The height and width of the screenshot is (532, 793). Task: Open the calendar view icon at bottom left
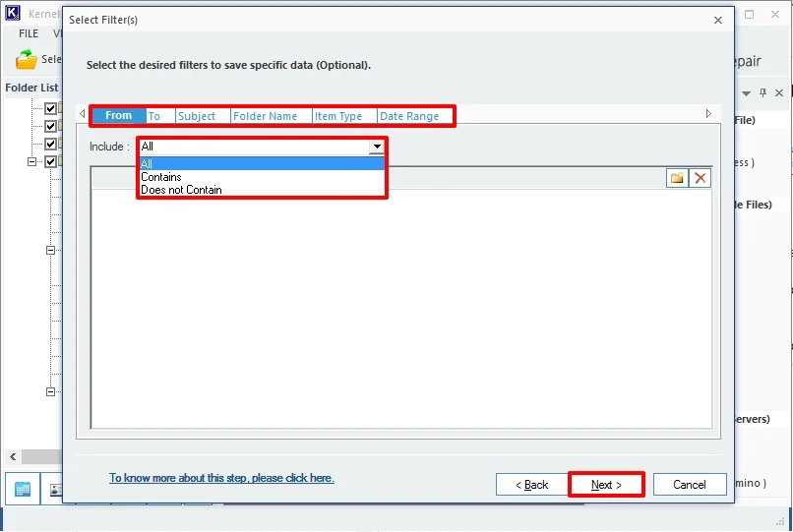(x=23, y=489)
